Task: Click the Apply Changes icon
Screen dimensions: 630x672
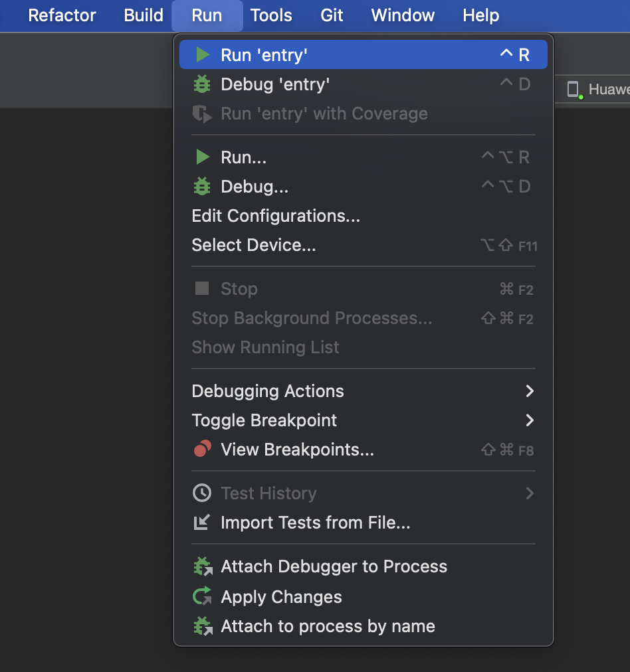Action: pos(202,596)
